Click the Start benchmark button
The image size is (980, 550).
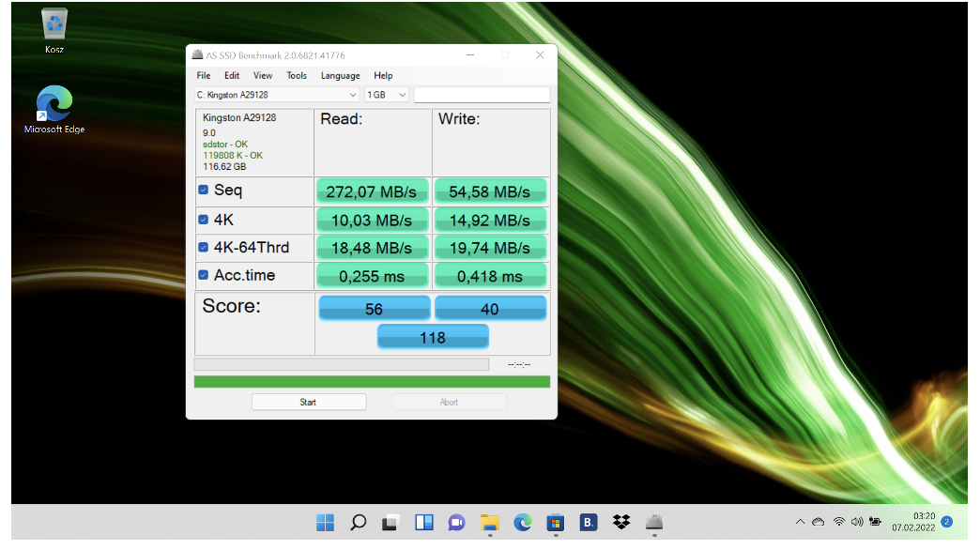[309, 402]
